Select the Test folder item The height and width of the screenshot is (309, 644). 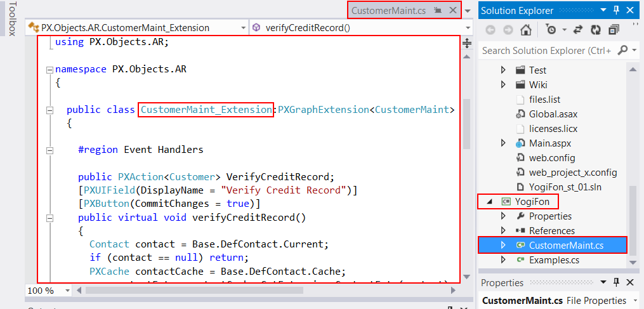(x=537, y=70)
